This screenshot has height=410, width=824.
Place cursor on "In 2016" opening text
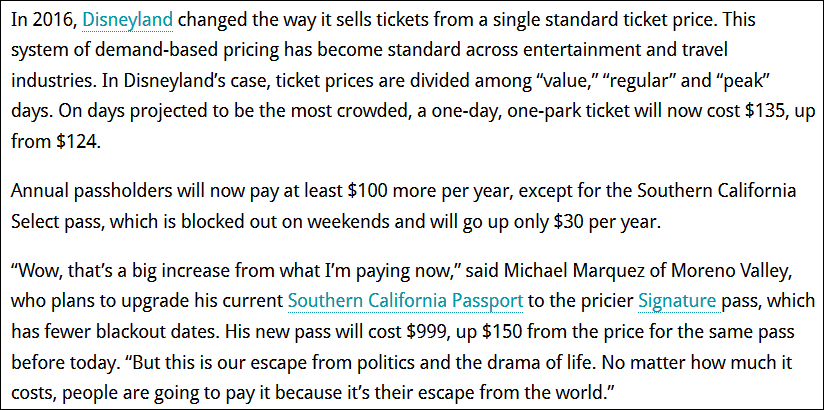tap(44, 21)
